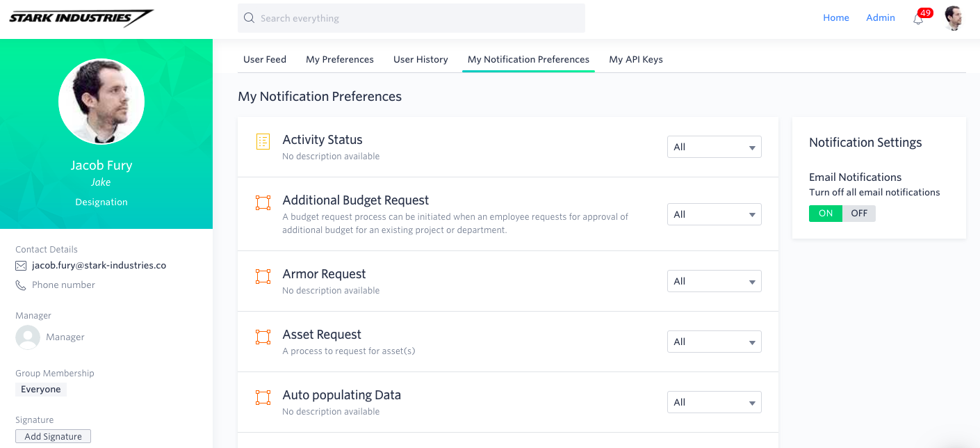Click the Armor Request heading
Image resolution: width=980 pixels, height=448 pixels.
[x=324, y=274]
